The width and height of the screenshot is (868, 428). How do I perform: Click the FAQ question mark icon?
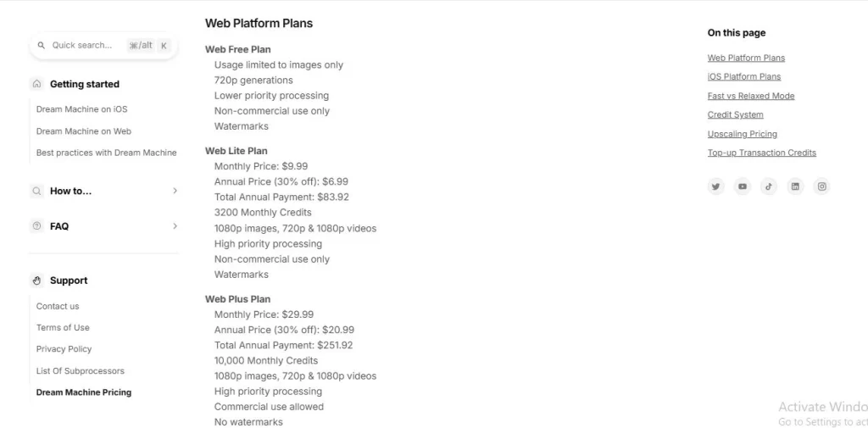(36, 226)
